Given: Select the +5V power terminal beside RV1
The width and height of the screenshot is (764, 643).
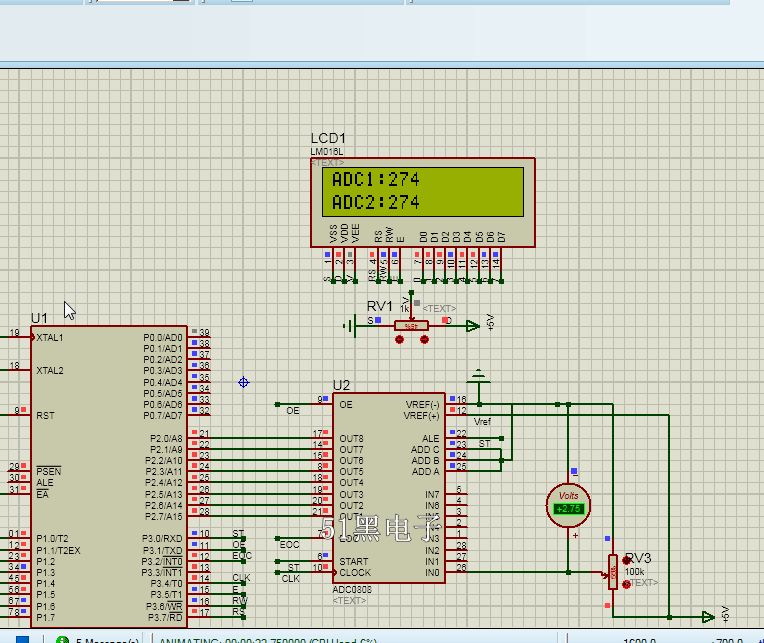Looking at the screenshot, I should [x=470, y=325].
